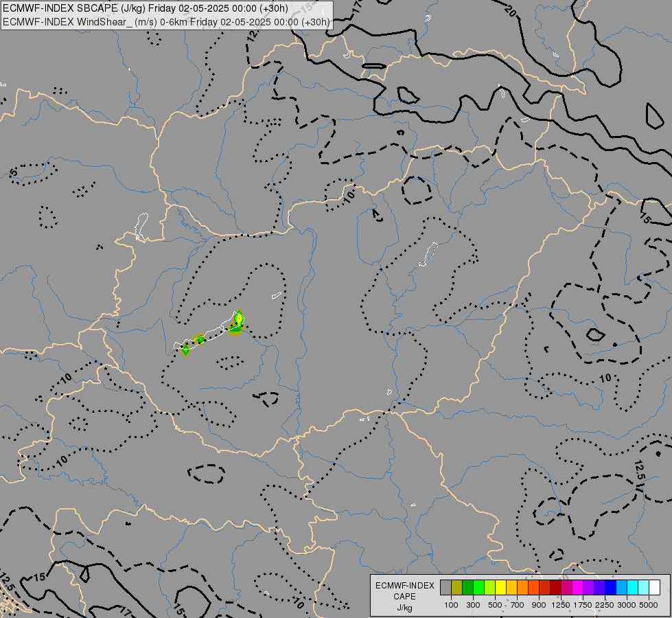672x618 pixels.
Task: Click the legend value 100
Action: tap(451, 605)
